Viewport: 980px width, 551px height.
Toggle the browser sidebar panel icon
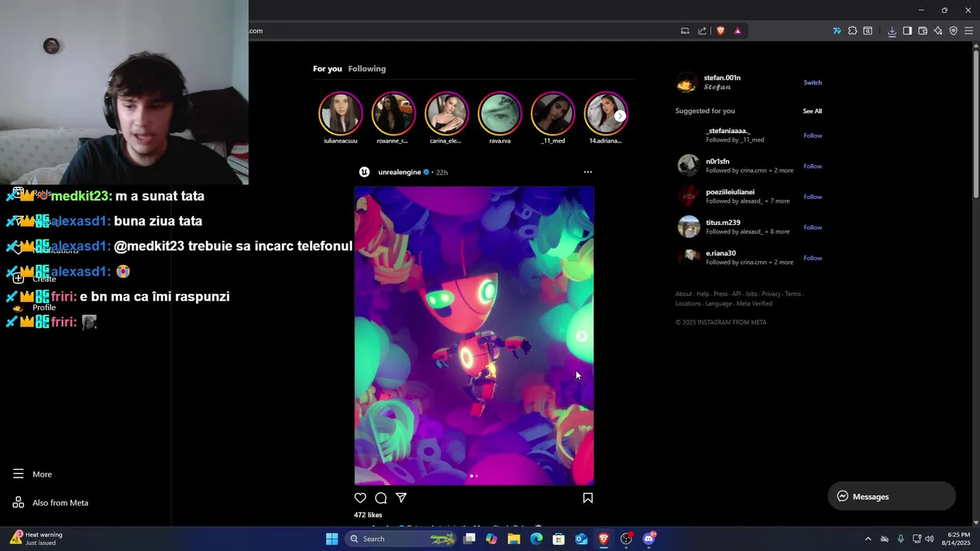tap(907, 31)
